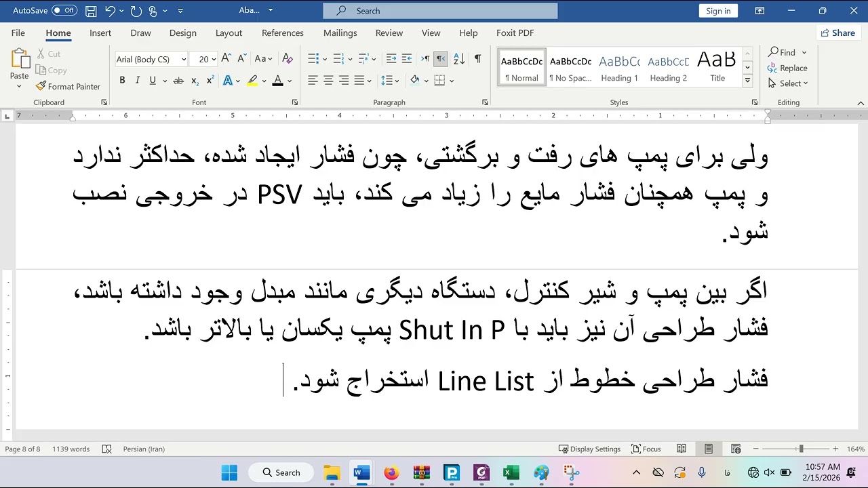Image resolution: width=868 pixels, height=488 pixels.
Task: Toggle Underline formatting
Action: coord(153,80)
